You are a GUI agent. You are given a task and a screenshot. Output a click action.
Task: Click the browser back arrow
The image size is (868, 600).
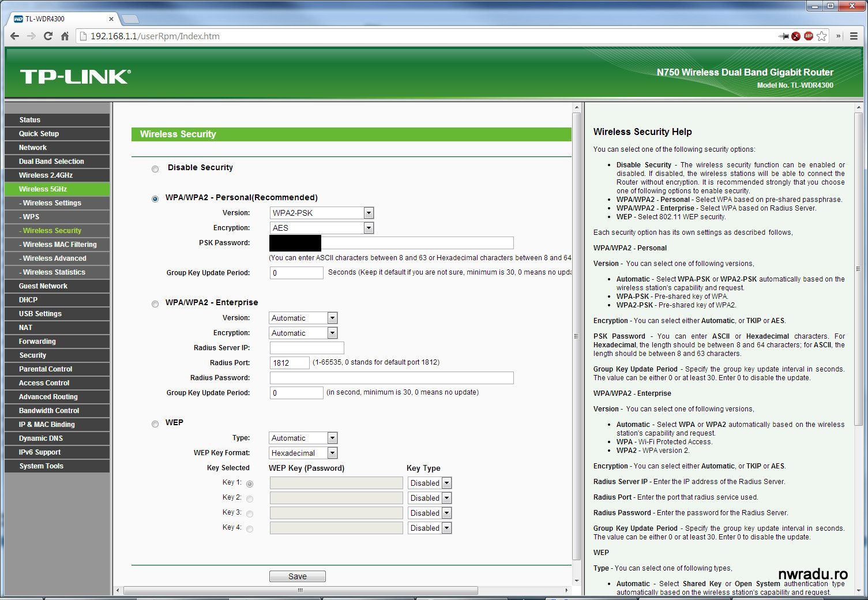[x=14, y=36]
